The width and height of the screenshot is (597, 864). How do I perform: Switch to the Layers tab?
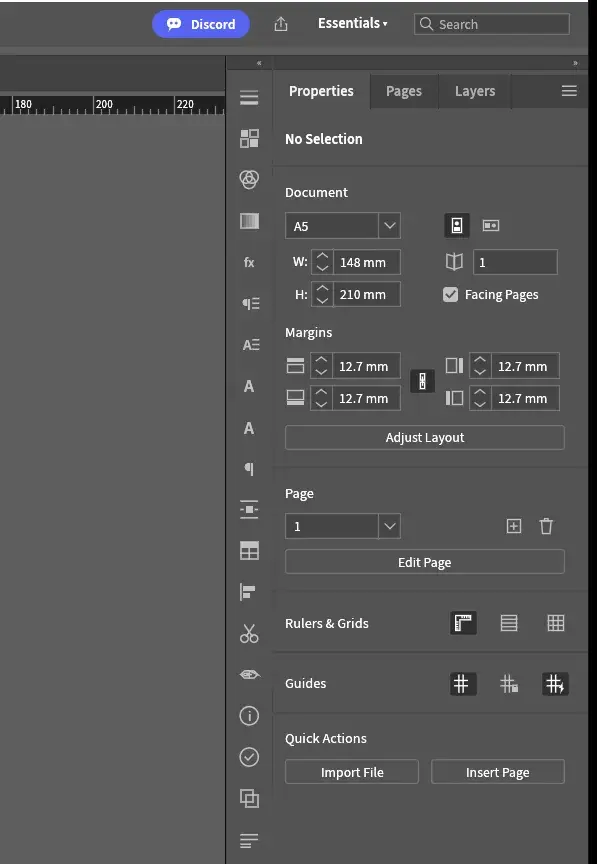tap(475, 91)
